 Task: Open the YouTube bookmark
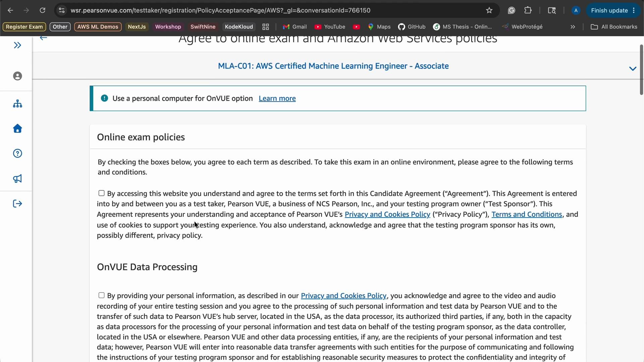point(330,27)
